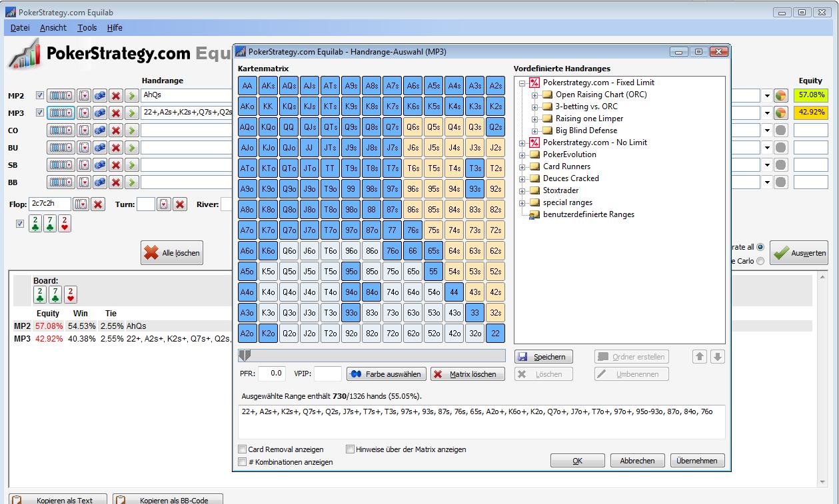The width and height of the screenshot is (839, 504).
Task: Tick the # Kombinationen anzeigen checkbox
Action: point(243,461)
